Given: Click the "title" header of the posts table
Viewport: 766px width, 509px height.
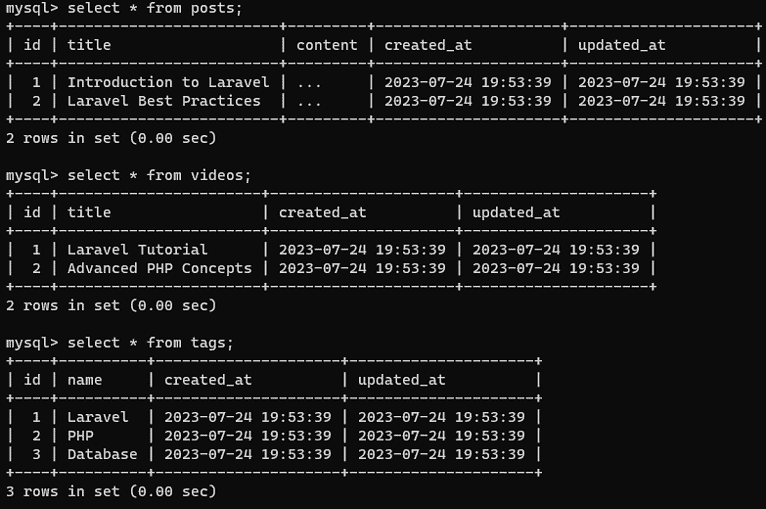Looking at the screenshot, I should pyautogui.click(x=89, y=45).
